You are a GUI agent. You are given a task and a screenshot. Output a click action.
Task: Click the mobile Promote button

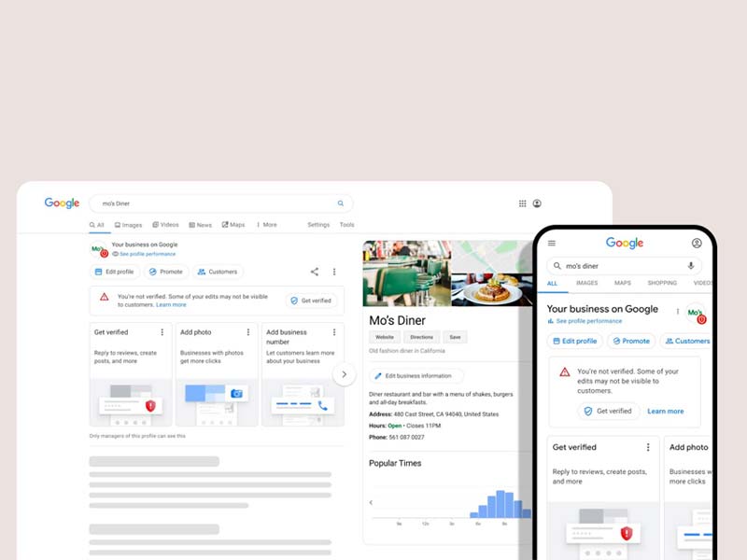(631, 341)
